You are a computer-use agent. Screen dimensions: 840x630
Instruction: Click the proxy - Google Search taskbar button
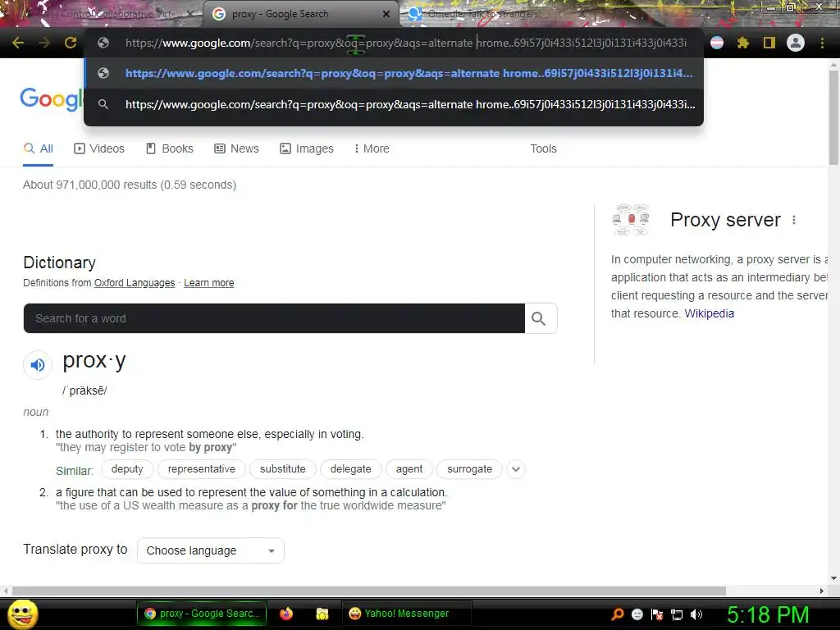pyautogui.click(x=202, y=614)
